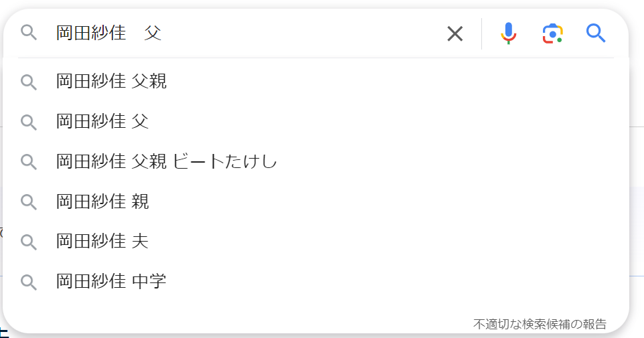644x338 pixels.
Task: Click the magnifier icon beside 岡田紗佳 親
Action: click(29, 201)
